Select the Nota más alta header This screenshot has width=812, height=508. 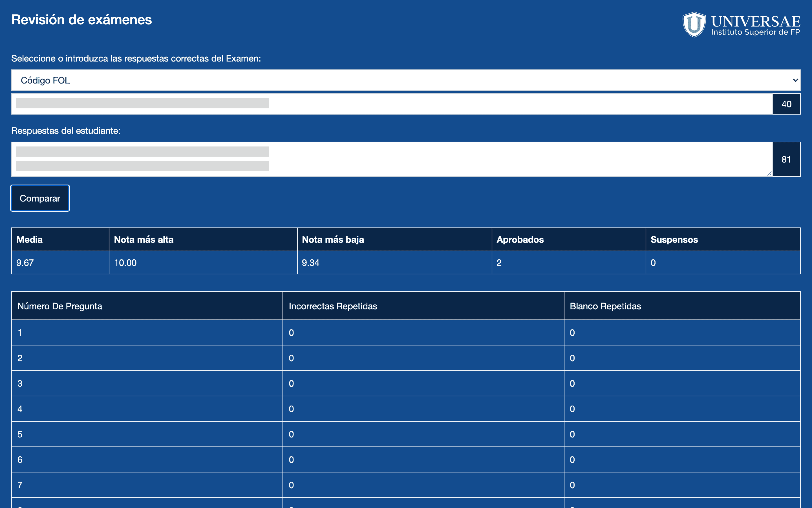[203, 240]
